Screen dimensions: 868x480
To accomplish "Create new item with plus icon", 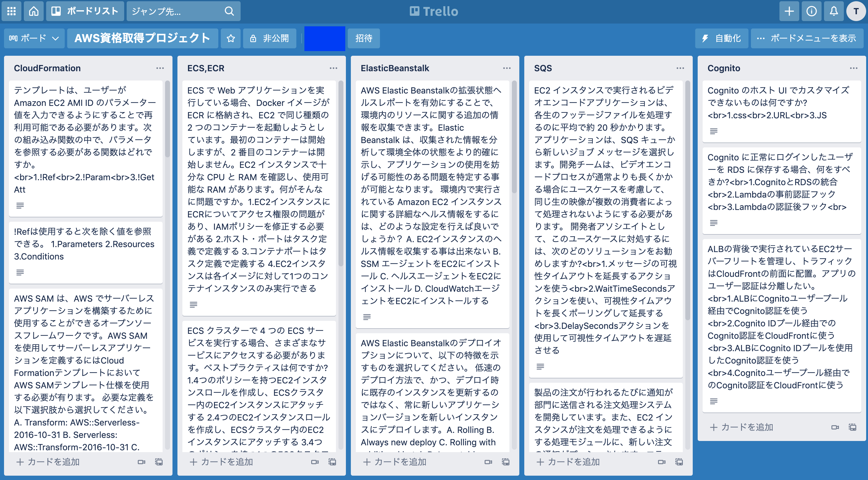I will click(x=789, y=11).
